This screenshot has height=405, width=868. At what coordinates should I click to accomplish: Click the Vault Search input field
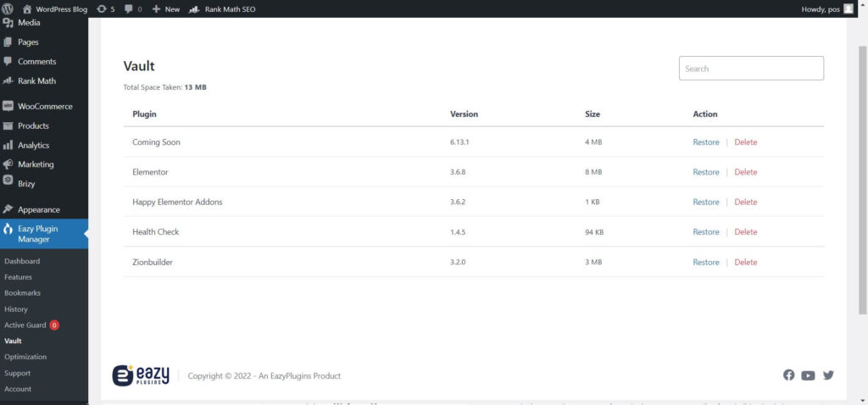(751, 69)
